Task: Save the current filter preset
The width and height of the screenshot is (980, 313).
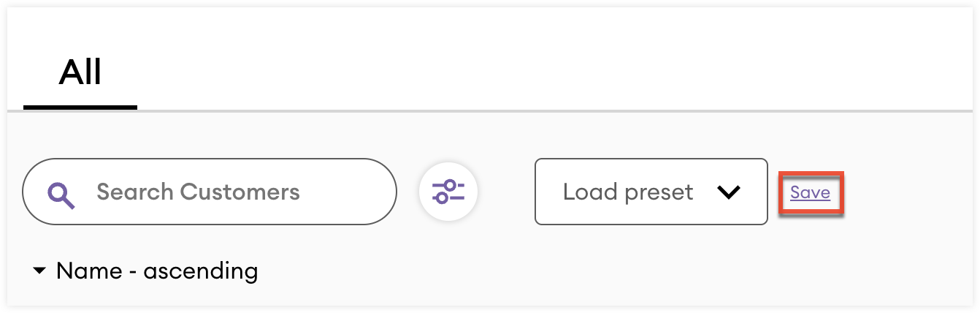Action: coord(810,192)
